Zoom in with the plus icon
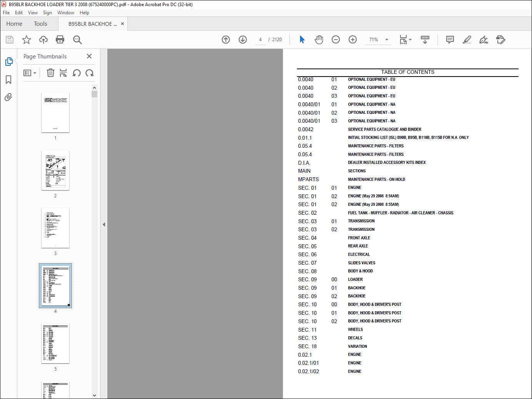This screenshot has width=532, height=399. [x=353, y=40]
